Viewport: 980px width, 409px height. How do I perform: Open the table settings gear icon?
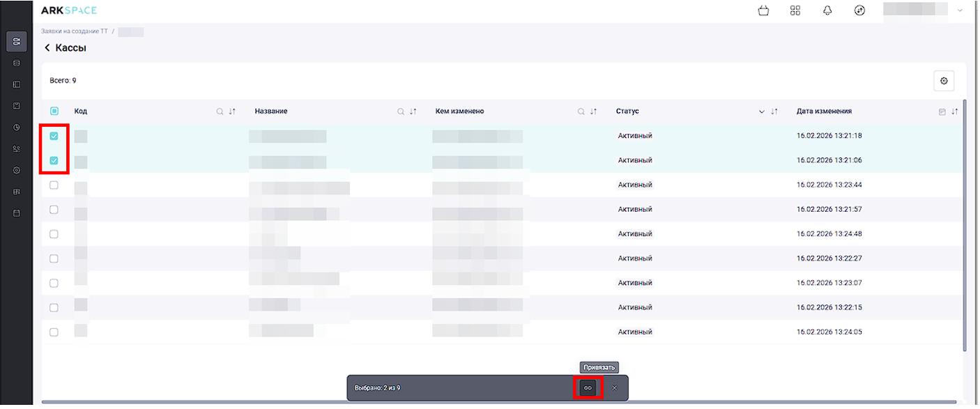[944, 81]
